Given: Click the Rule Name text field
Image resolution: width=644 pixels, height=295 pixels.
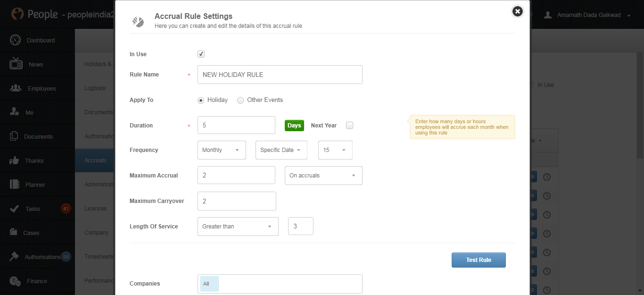Looking at the screenshot, I should click(x=280, y=75).
